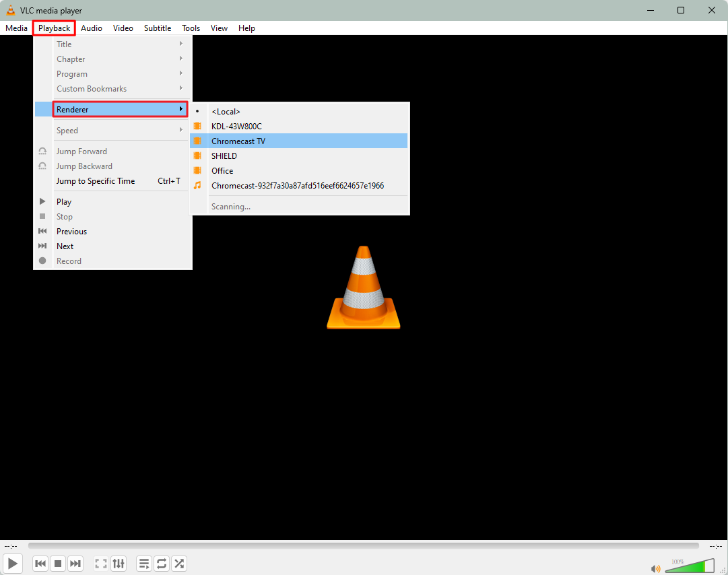728x575 pixels.
Task: Open the Subtitle menu
Action: (158, 28)
